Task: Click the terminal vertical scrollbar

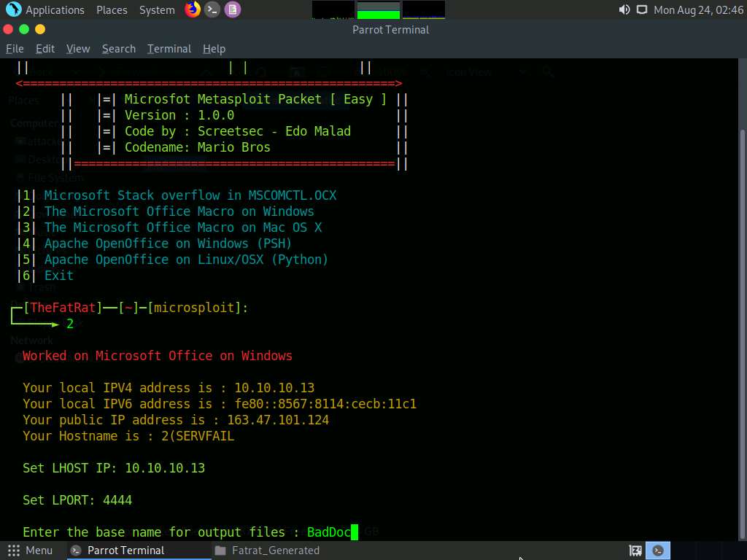Action: coord(742,333)
